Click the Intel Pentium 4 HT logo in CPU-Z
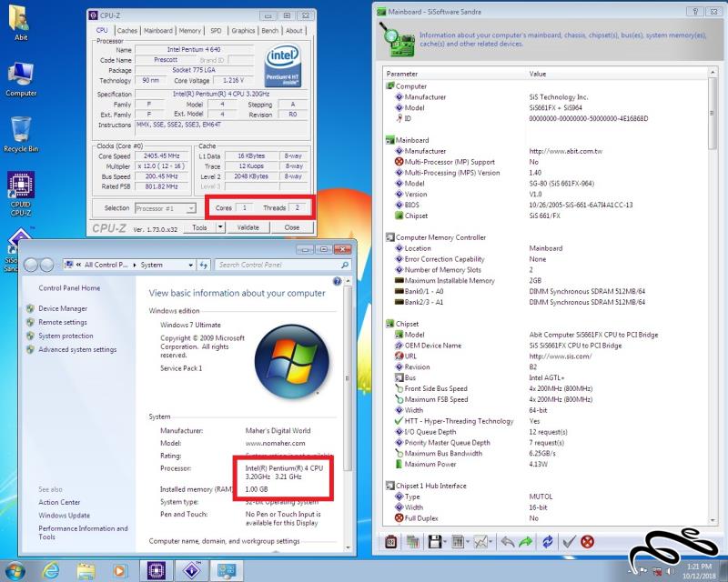The height and width of the screenshot is (582, 728). [x=283, y=67]
